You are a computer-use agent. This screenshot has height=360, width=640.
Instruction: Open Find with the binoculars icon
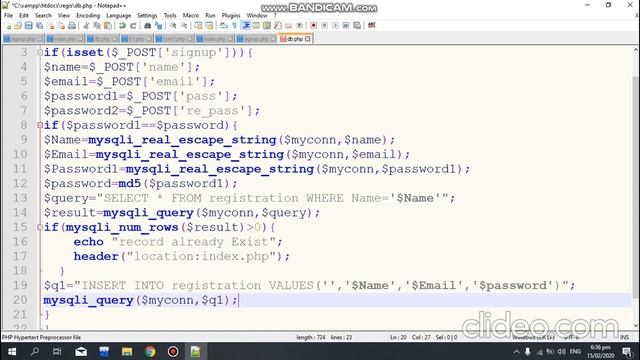[148, 25]
